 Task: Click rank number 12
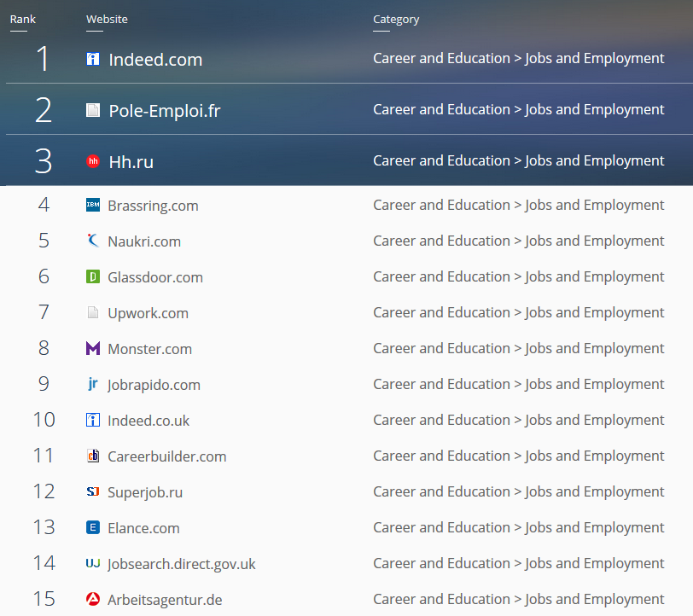tap(44, 491)
